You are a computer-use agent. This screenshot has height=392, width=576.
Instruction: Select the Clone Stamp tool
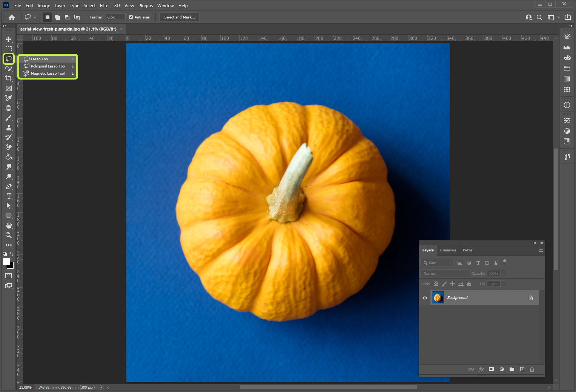point(9,128)
